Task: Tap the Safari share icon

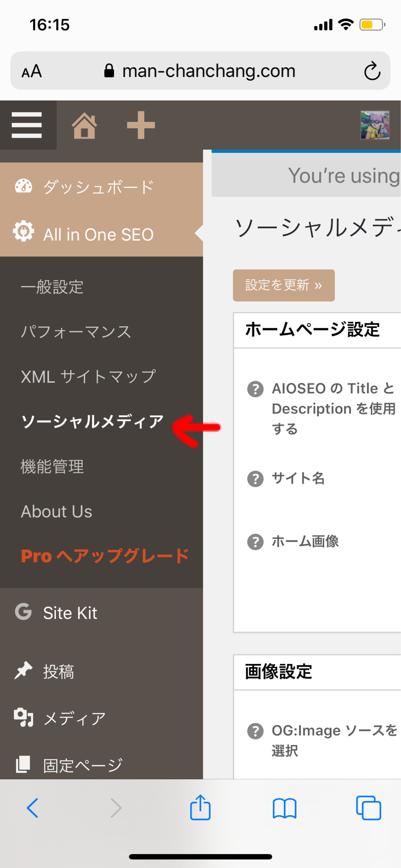Action: (x=200, y=807)
